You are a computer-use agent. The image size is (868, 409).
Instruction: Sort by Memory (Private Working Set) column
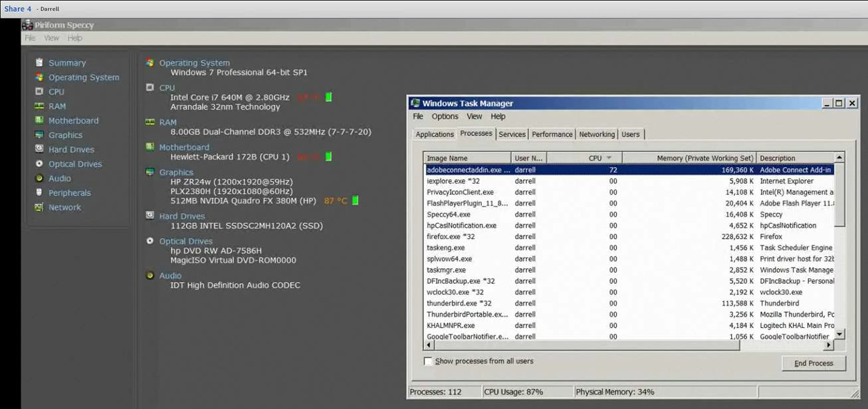[689, 158]
